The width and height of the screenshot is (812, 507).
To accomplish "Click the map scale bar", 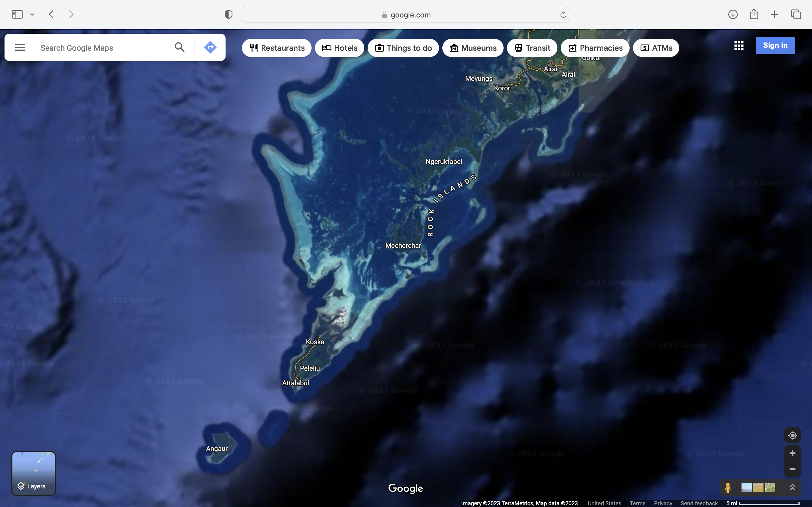I will tap(768, 503).
